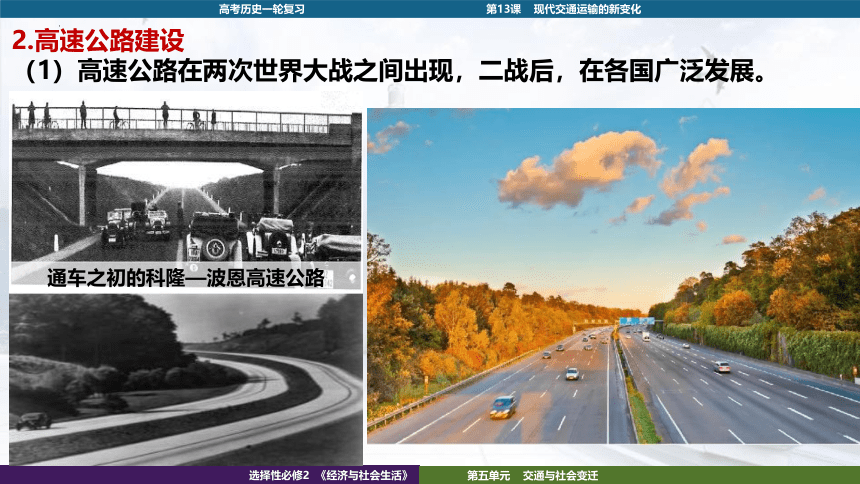
Task: Select the color autumn highway photo
Action: (x=614, y=275)
